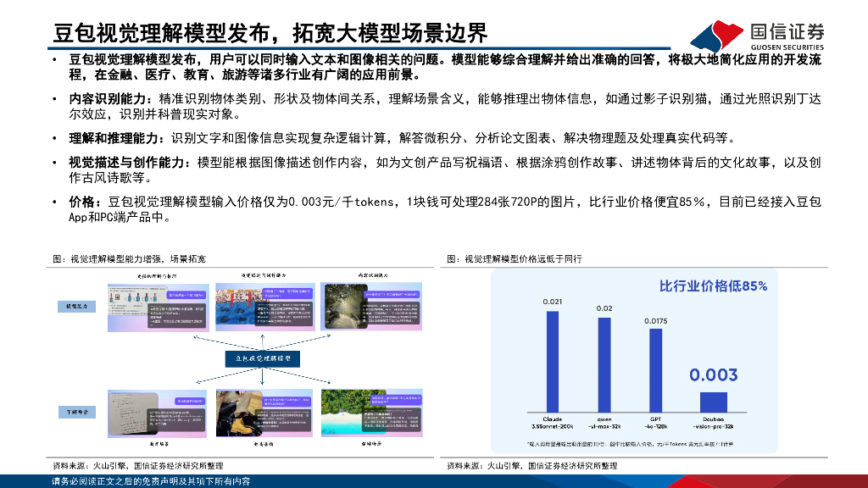Click the yellow boots fashion thumbnail
The height and width of the screenshot is (488, 868).
264,413
